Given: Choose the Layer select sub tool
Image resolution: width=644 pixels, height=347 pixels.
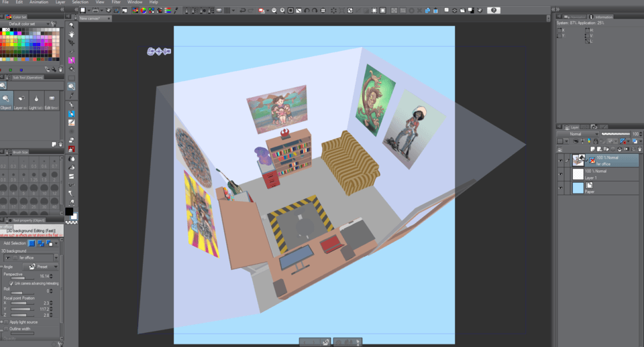Looking at the screenshot, I should click(21, 101).
